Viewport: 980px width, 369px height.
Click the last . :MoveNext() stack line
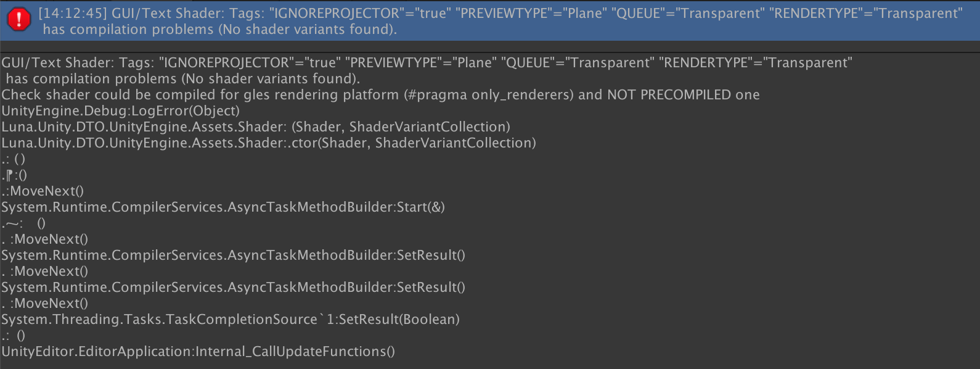pyautogui.click(x=45, y=303)
